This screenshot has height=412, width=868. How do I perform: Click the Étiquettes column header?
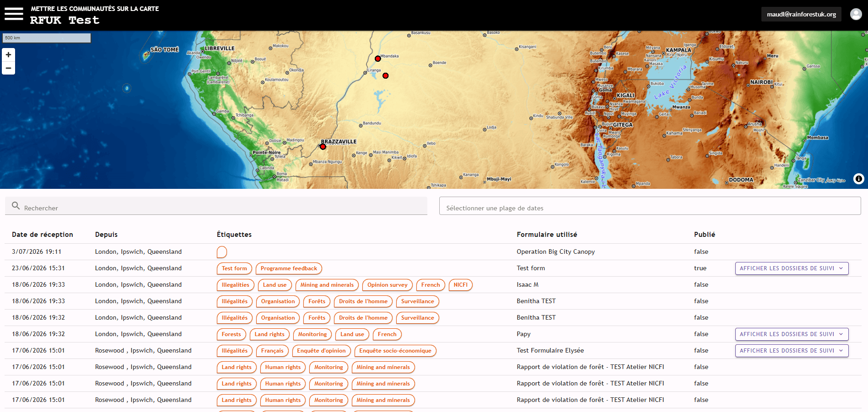(234, 235)
